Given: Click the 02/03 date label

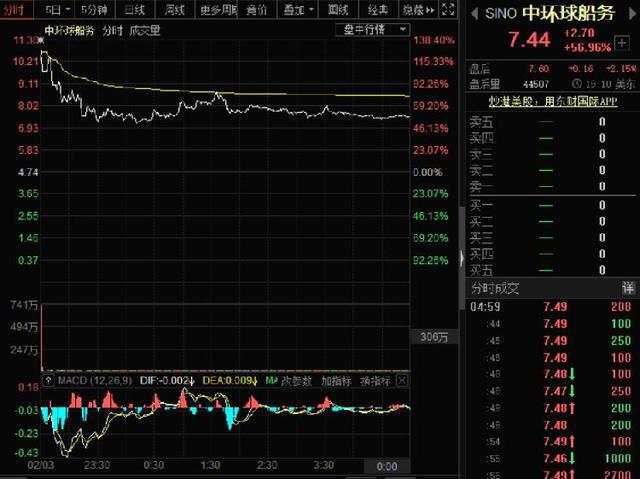Looking at the screenshot, I should 40,465.
